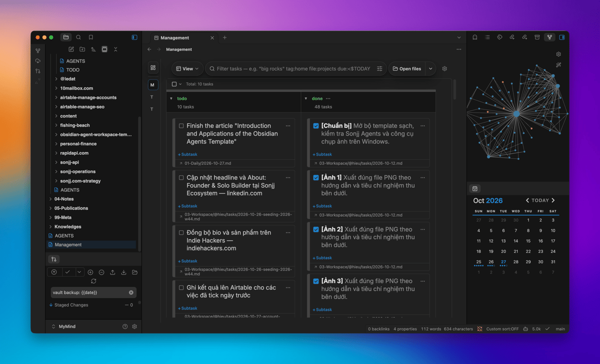Jump to TODAY in the calendar
This screenshot has width=600, height=364.
pos(540,200)
